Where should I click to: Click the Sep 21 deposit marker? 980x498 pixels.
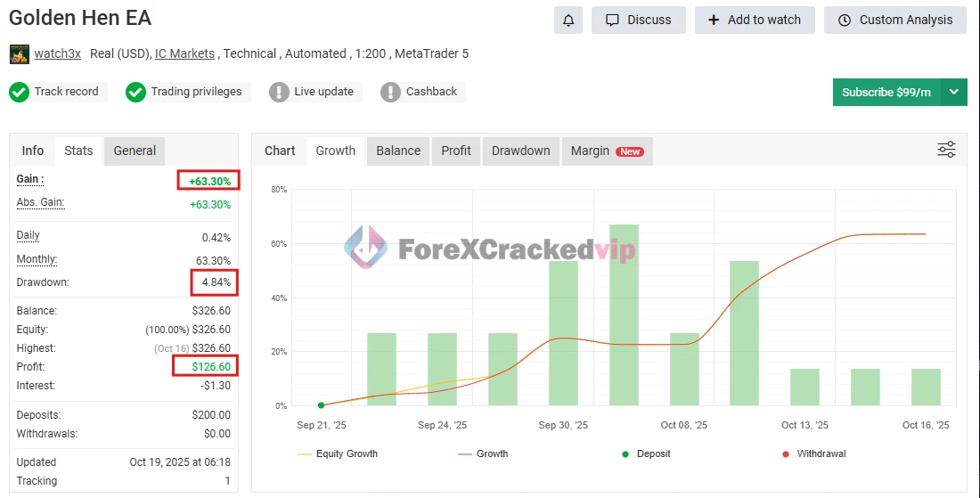[321, 405]
